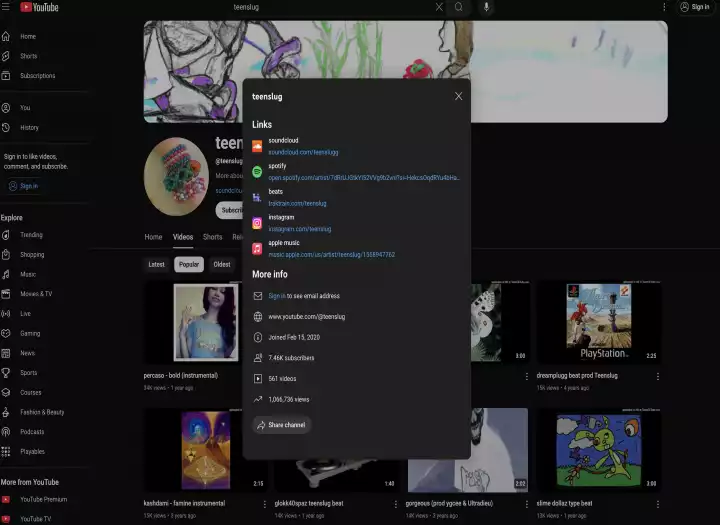Close the teenslug about dialog
Viewport: 720px width, 525px height.
pos(458,96)
